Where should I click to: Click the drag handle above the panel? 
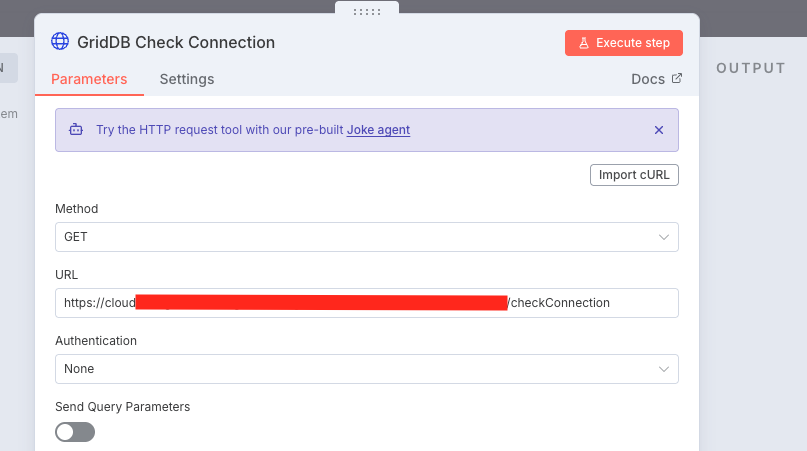coord(367,11)
